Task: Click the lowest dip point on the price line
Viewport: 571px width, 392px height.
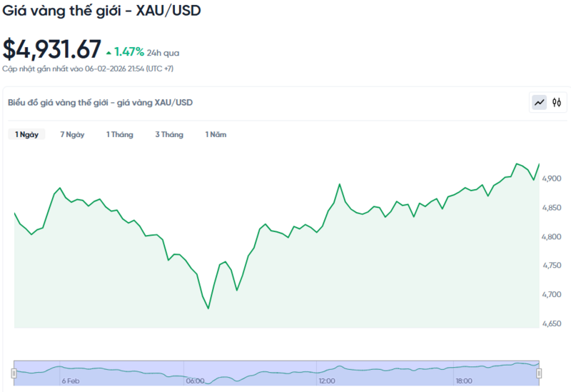Action: [208, 308]
